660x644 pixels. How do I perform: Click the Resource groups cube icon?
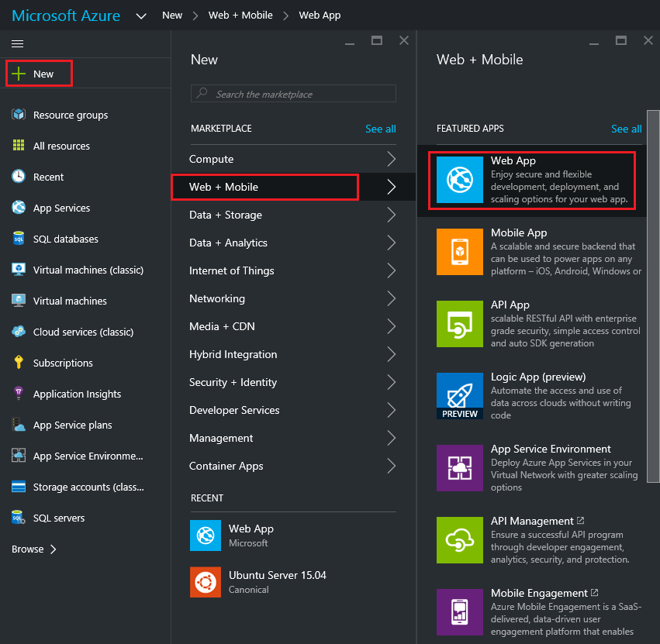click(x=19, y=115)
